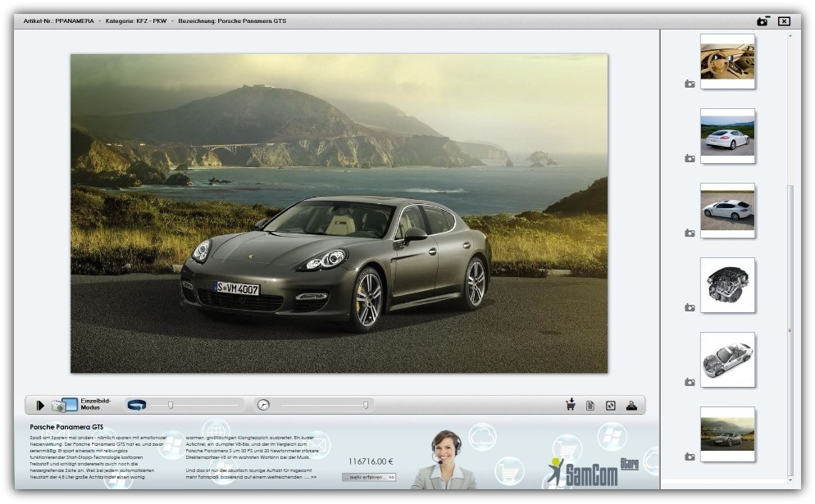Click the 'mehr erfahren' button
The height and width of the screenshot is (504, 815).
point(368,476)
